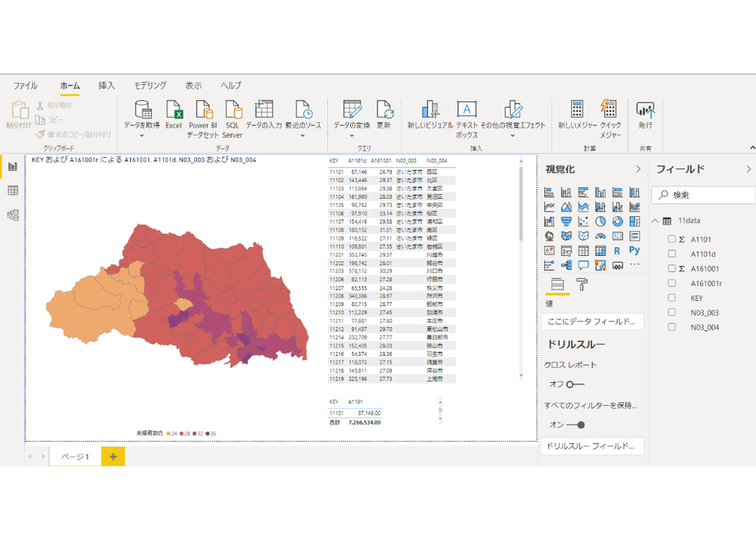
Task: Select the Q&A speech-bubble visual
Action: (x=583, y=265)
